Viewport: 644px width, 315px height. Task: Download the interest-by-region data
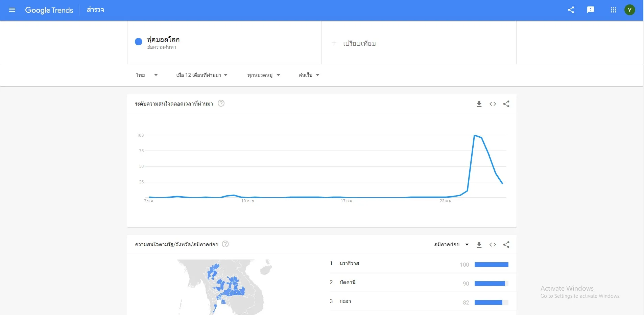480,244
